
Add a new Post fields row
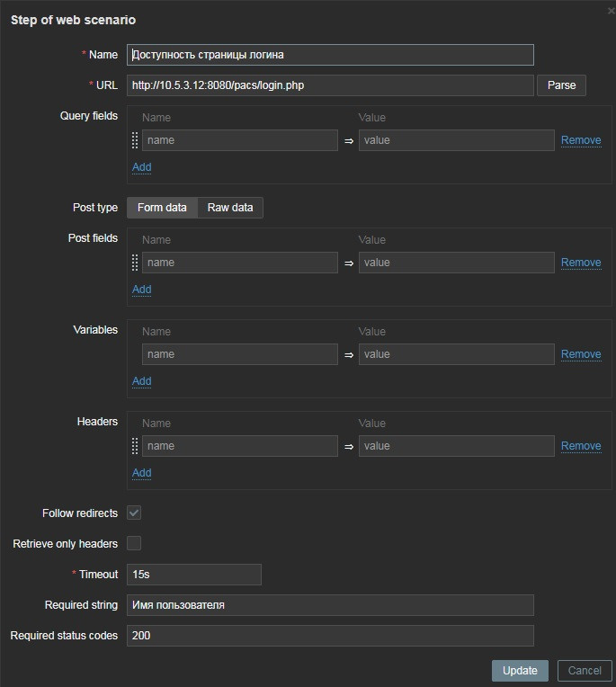[141, 290]
